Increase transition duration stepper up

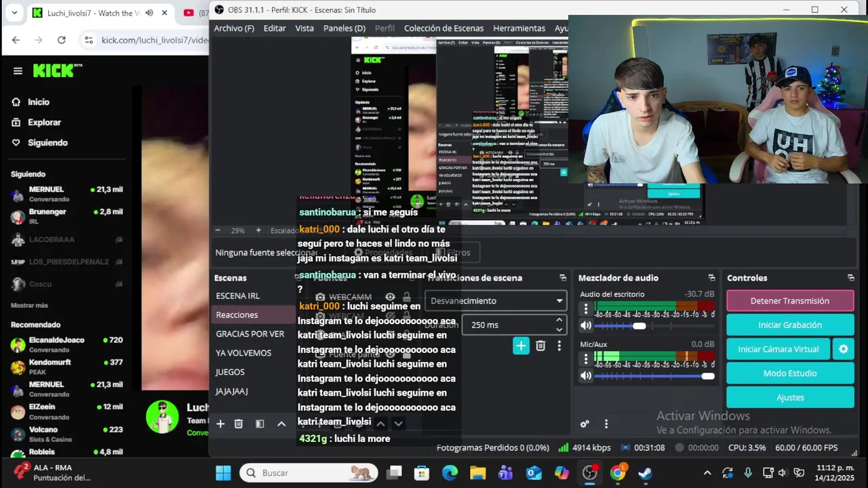click(x=559, y=320)
